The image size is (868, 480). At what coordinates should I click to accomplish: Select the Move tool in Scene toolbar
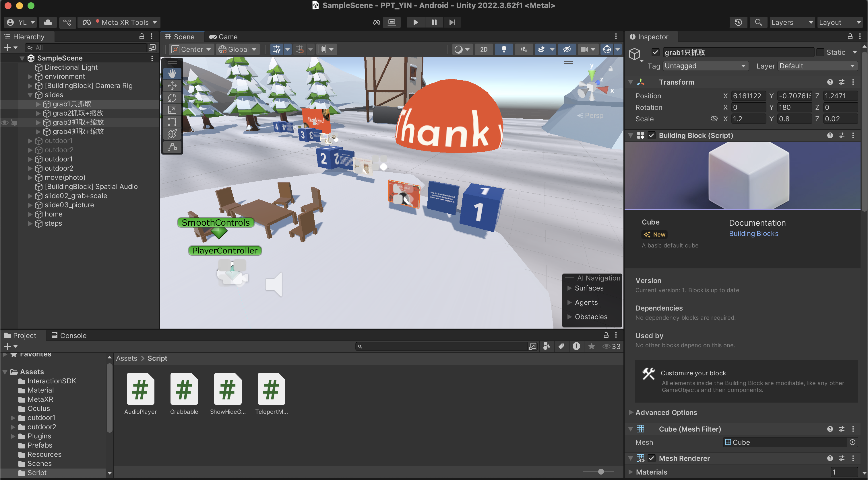click(172, 85)
